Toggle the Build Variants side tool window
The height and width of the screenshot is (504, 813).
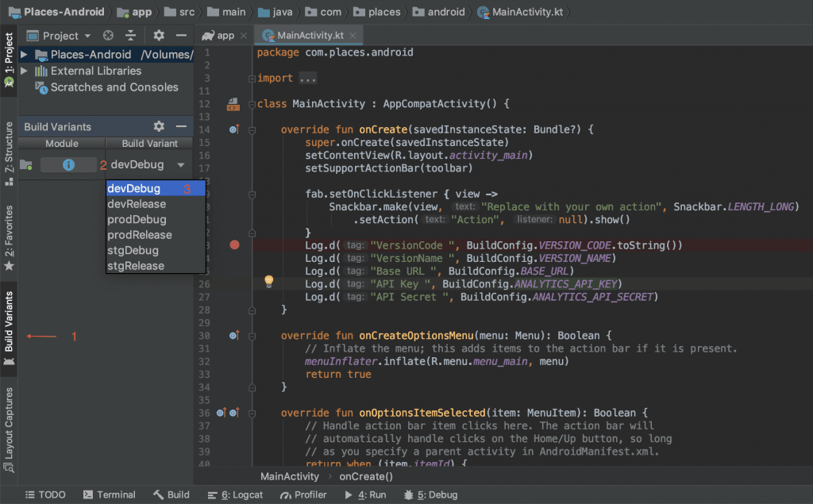tap(9, 329)
